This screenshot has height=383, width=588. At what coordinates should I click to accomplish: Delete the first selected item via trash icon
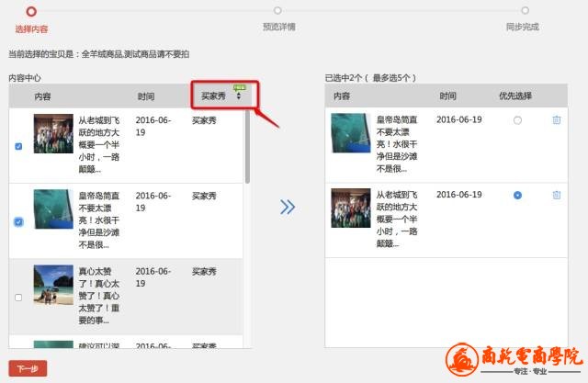point(556,120)
